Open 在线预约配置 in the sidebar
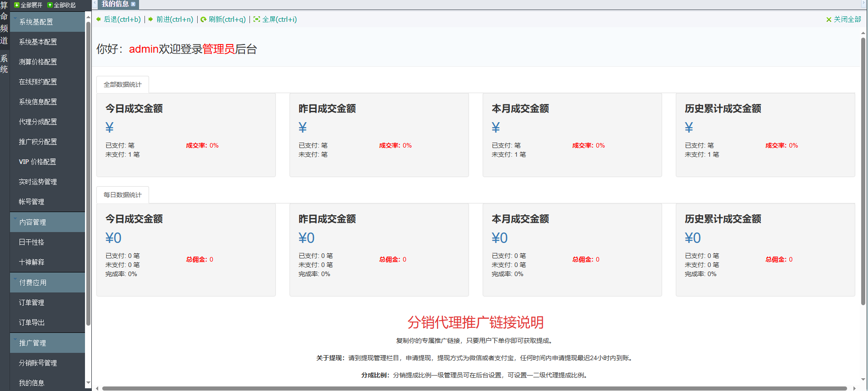868x391 pixels. tap(47, 82)
